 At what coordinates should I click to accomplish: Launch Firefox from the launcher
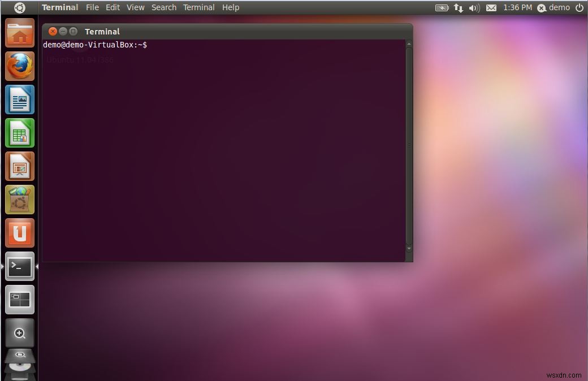tap(20, 66)
